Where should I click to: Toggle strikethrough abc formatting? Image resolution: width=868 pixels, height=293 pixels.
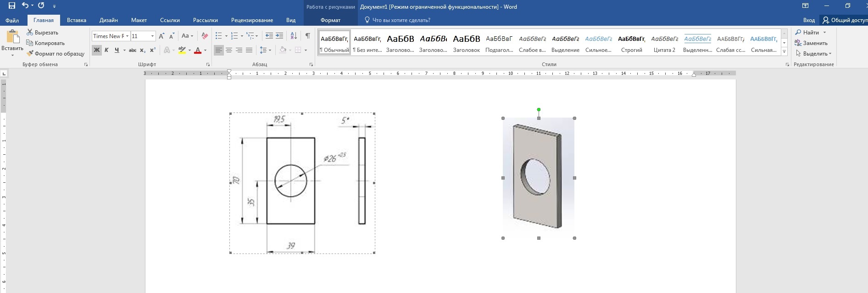pos(133,50)
